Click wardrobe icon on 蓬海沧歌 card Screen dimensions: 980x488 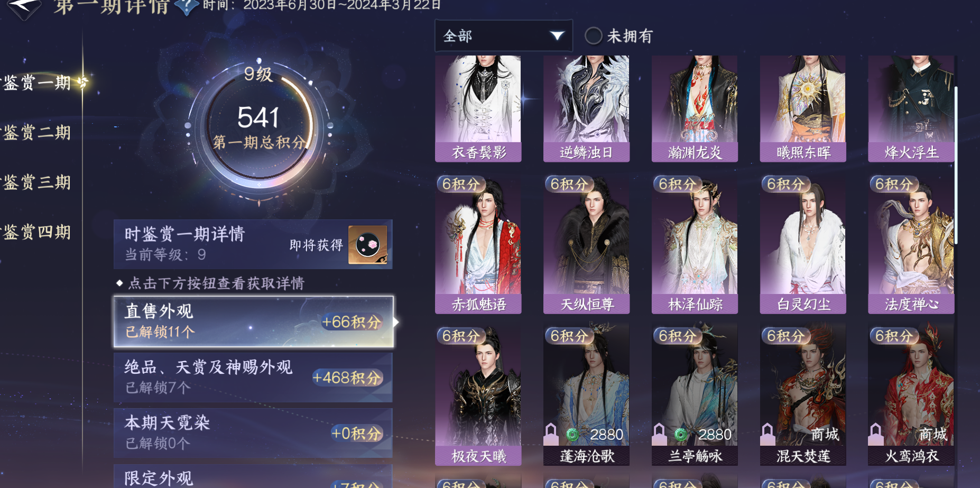click(551, 434)
